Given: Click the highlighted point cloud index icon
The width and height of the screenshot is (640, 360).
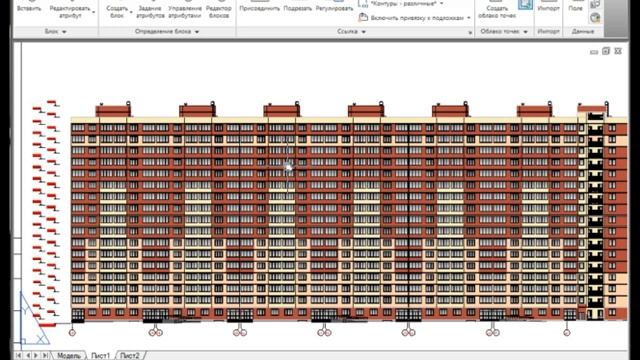Looking at the screenshot, I should 525,4.
